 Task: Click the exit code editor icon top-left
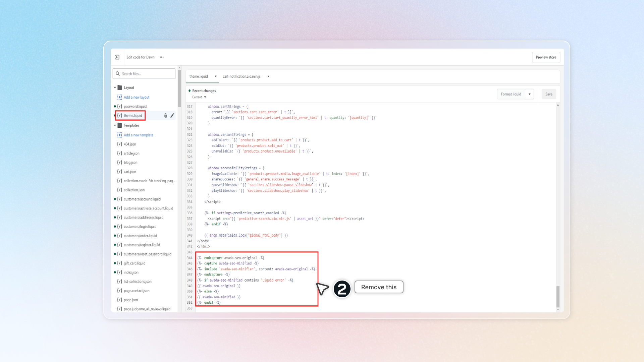[x=117, y=57]
